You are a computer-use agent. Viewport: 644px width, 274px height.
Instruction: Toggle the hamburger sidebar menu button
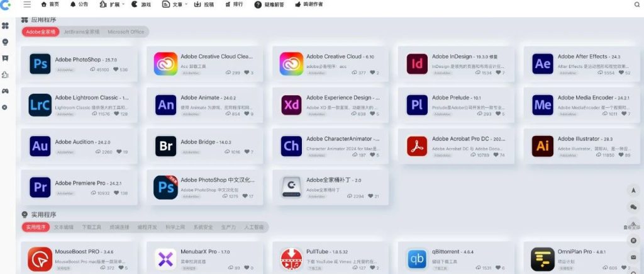27,4
